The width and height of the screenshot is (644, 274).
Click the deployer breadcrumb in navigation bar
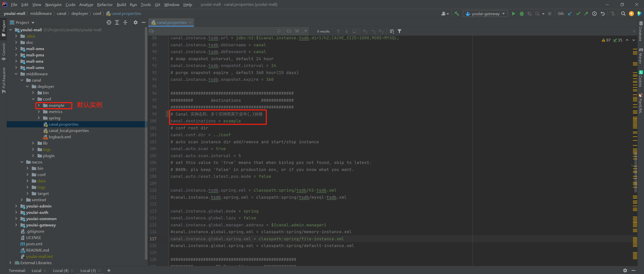[x=79, y=13]
